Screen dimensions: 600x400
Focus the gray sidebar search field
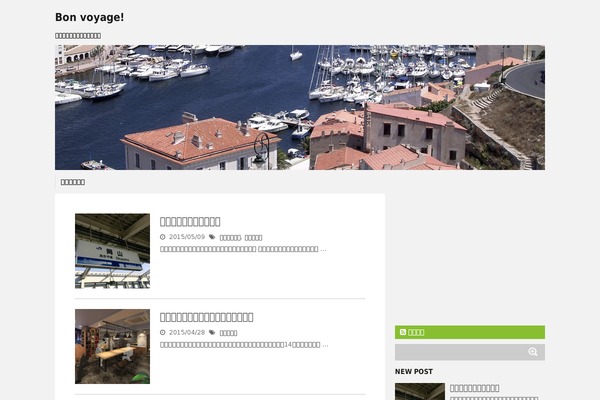coord(461,352)
